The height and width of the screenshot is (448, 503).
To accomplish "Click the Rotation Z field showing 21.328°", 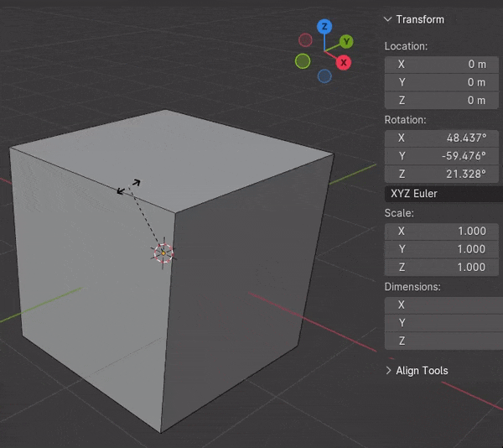I will tap(442, 174).
